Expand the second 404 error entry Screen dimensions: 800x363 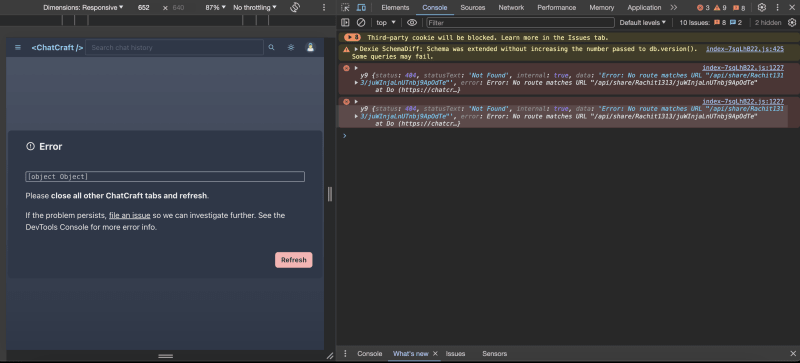(x=356, y=102)
